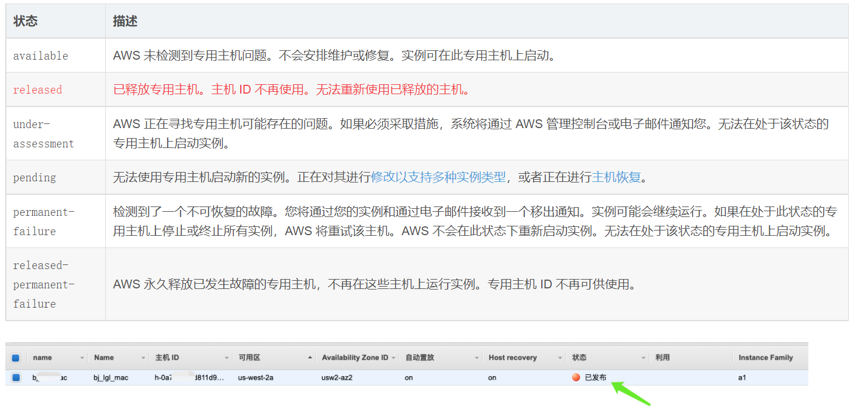Open the Availability Zone ID column dropdown arrow

(x=394, y=358)
